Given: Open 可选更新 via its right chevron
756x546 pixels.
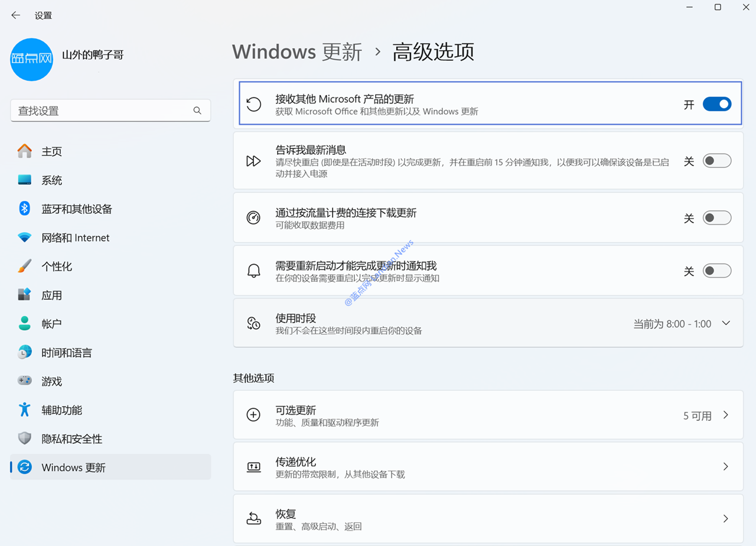Looking at the screenshot, I should pyautogui.click(x=726, y=415).
